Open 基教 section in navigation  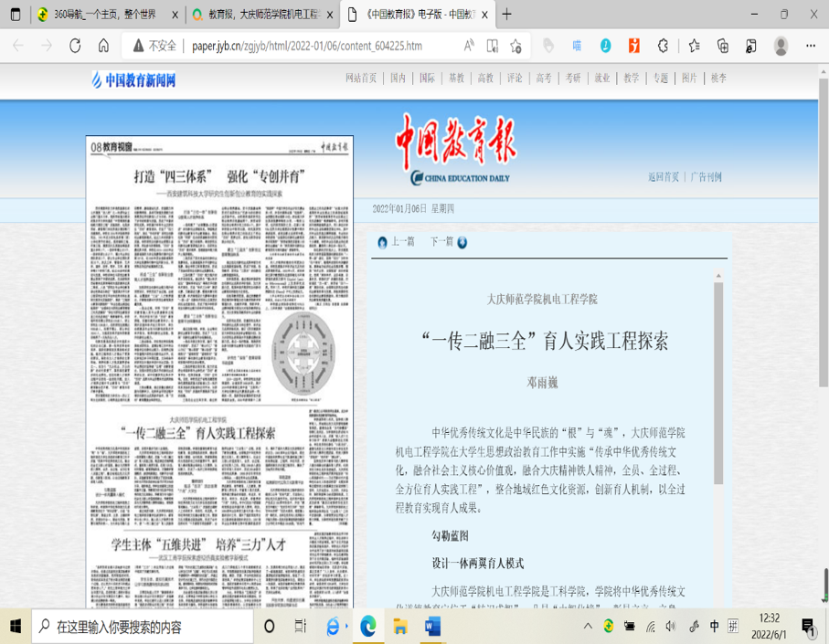[456, 79]
